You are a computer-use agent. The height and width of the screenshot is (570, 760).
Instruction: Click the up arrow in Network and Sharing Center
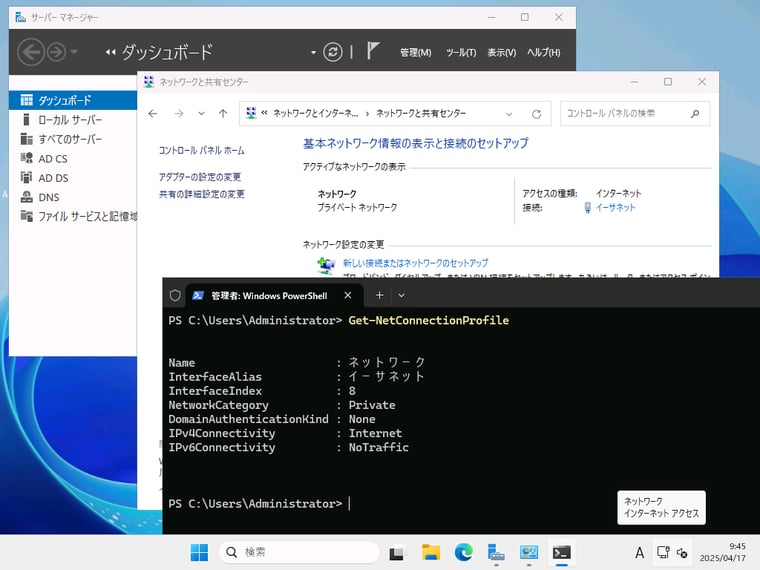(x=223, y=113)
